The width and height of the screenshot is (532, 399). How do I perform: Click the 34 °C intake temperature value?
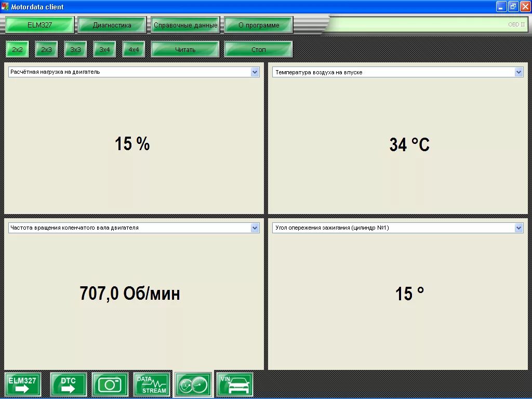coord(409,144)
